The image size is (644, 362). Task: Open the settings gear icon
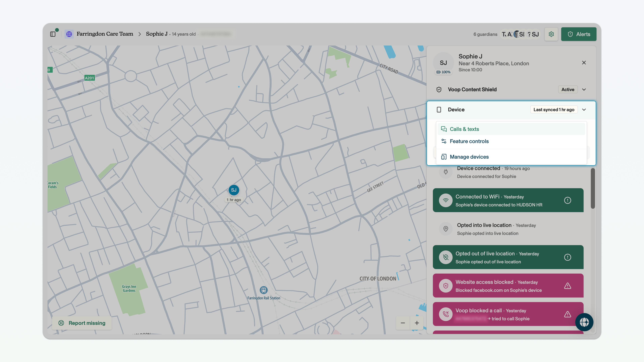[551, 34]
